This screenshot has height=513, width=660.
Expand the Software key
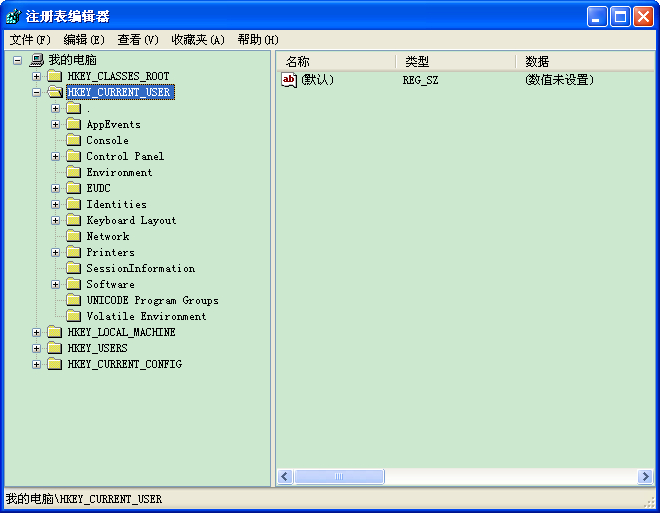pos(56,285)
